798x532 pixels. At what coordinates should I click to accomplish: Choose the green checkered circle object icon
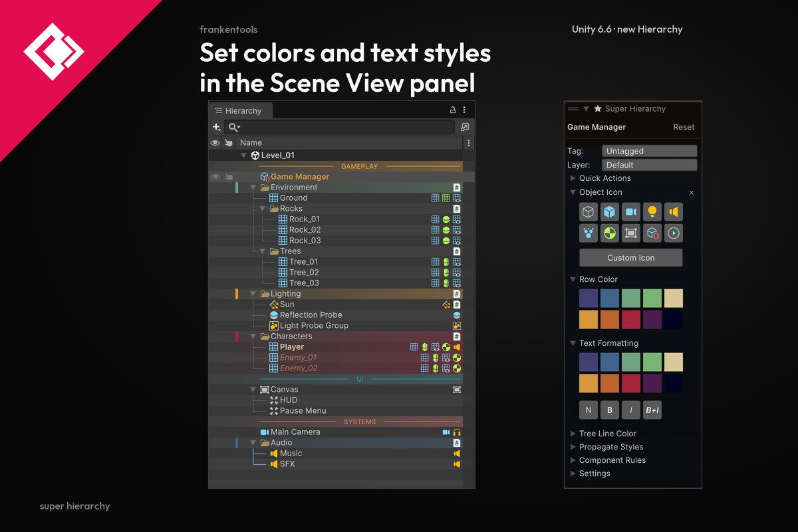pos(610,233)
